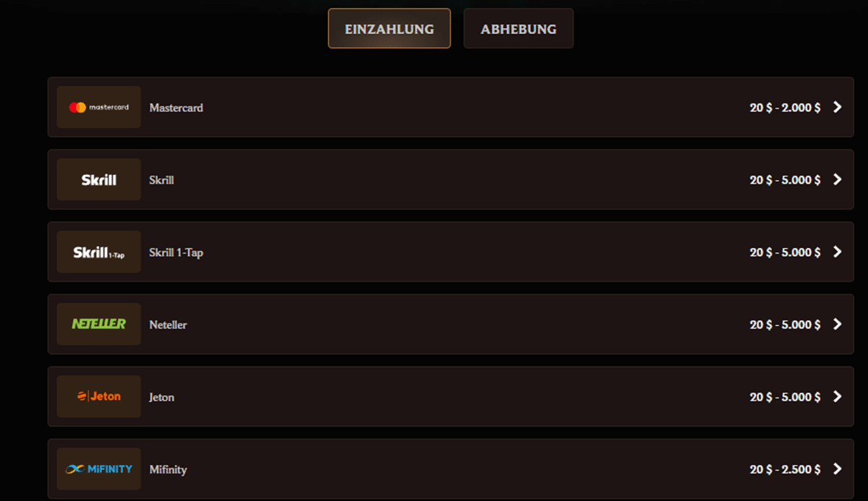Switch to the ABHEBUNG tab
This screenshot has width=868, height=501.
[518, 28]
